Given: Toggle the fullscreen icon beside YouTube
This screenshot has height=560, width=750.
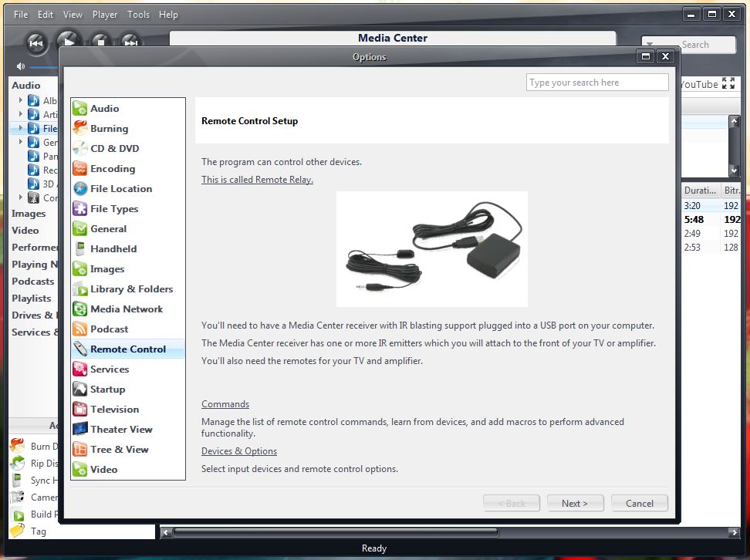Looking at the screenshot, I should click(728, 83).
